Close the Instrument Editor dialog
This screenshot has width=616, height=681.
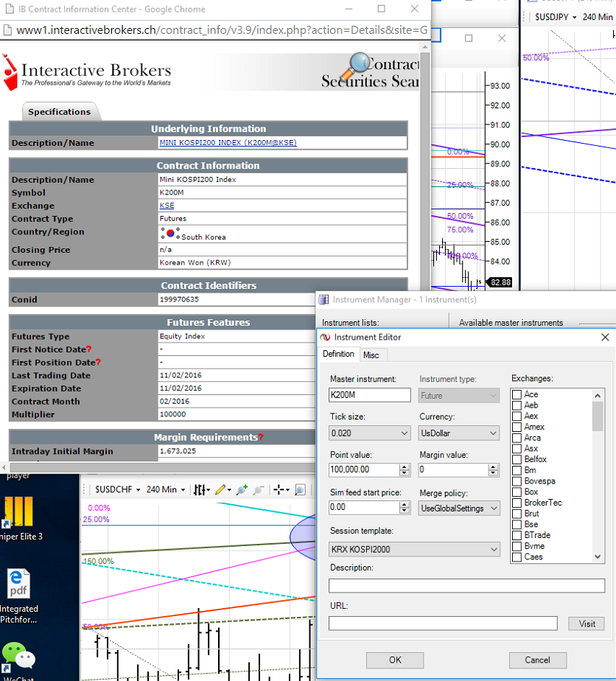pyautogui.click(x=605, y=338)
